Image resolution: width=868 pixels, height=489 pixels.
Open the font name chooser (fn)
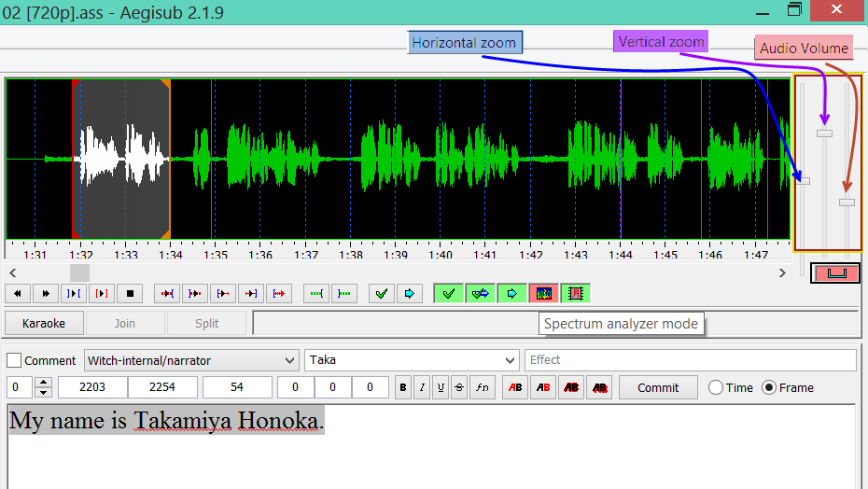(482, 388)
